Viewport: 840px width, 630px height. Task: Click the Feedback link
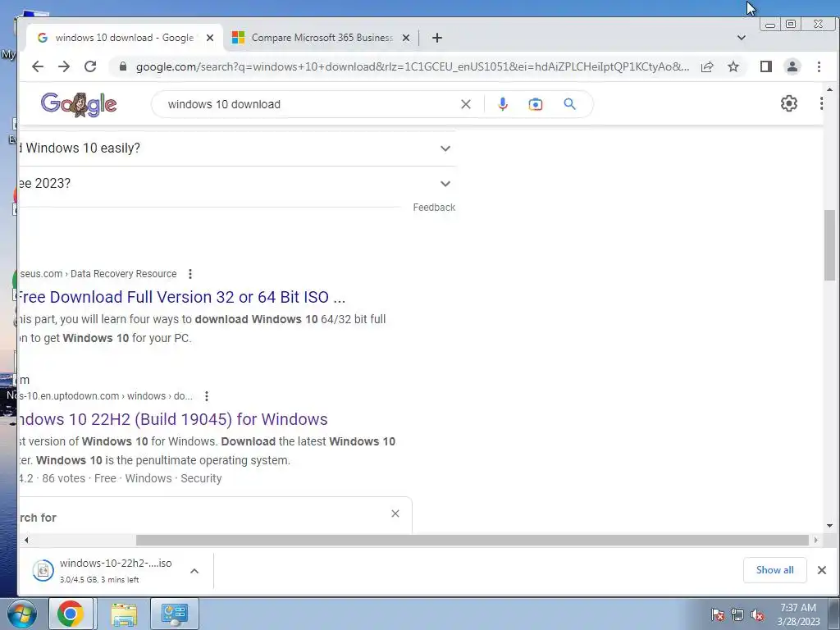point(434,208)
